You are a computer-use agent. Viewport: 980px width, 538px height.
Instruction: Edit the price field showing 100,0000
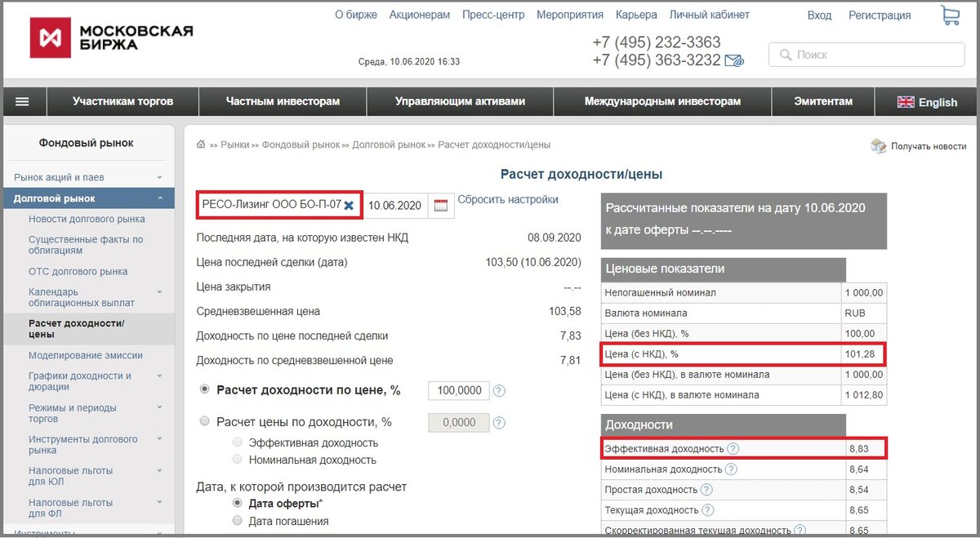click(x=460, y=391)
